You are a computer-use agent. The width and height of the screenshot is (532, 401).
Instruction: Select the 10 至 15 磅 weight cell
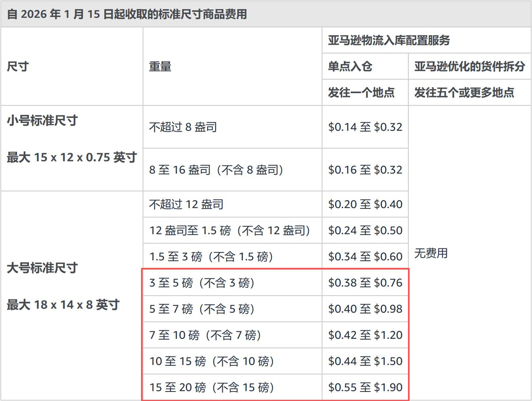click(212, 361)
